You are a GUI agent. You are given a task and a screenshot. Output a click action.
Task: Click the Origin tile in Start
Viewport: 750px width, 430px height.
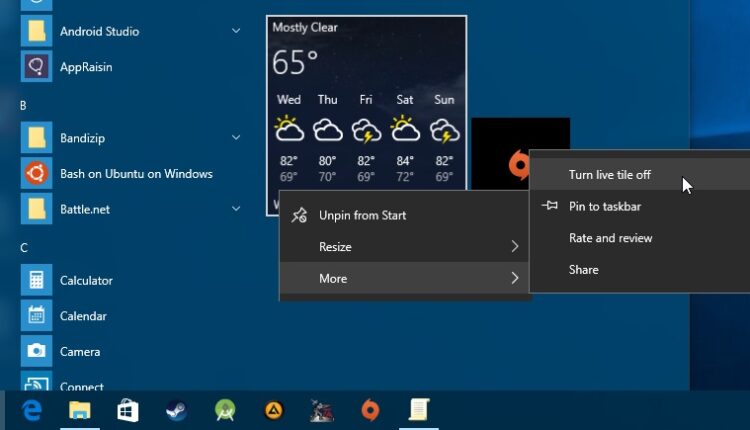[500, 153]
